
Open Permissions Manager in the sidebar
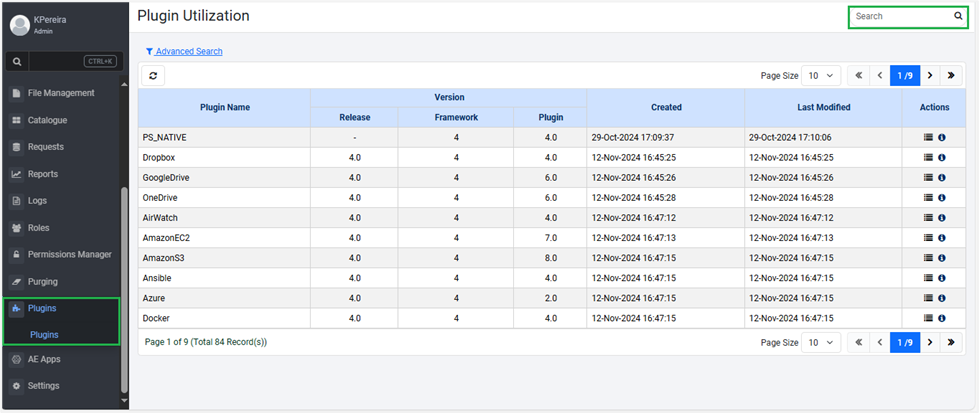69,255
